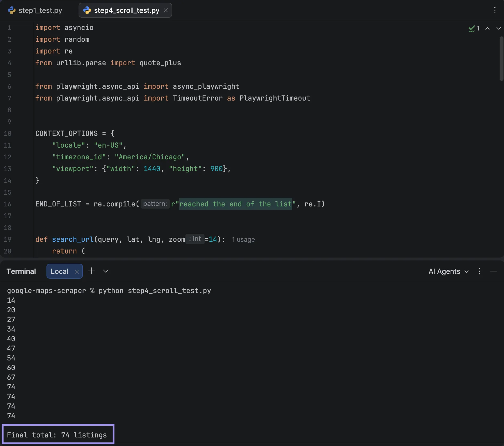Switch to the step1_test.py editor tab

point(35,10)
